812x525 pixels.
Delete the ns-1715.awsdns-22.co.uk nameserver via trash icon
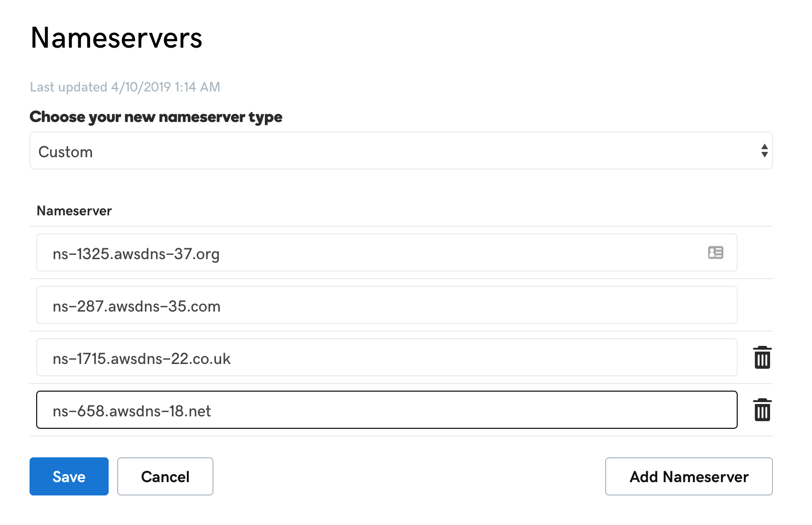[x=762, y=358]
